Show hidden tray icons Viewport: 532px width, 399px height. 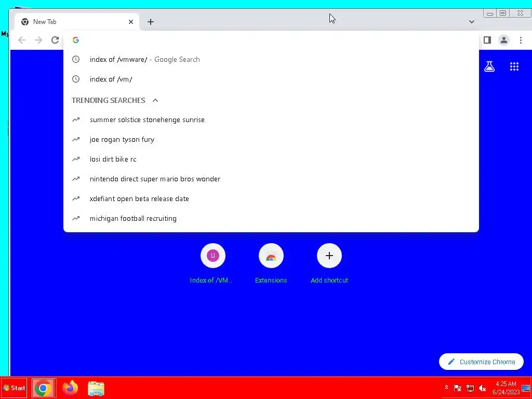tap(446, 388)
